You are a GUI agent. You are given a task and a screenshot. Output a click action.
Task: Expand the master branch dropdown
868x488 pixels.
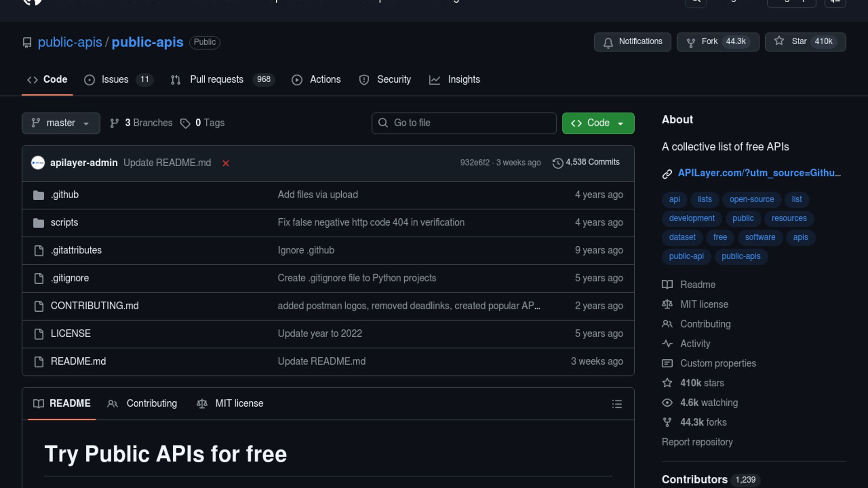coord(61,123)
